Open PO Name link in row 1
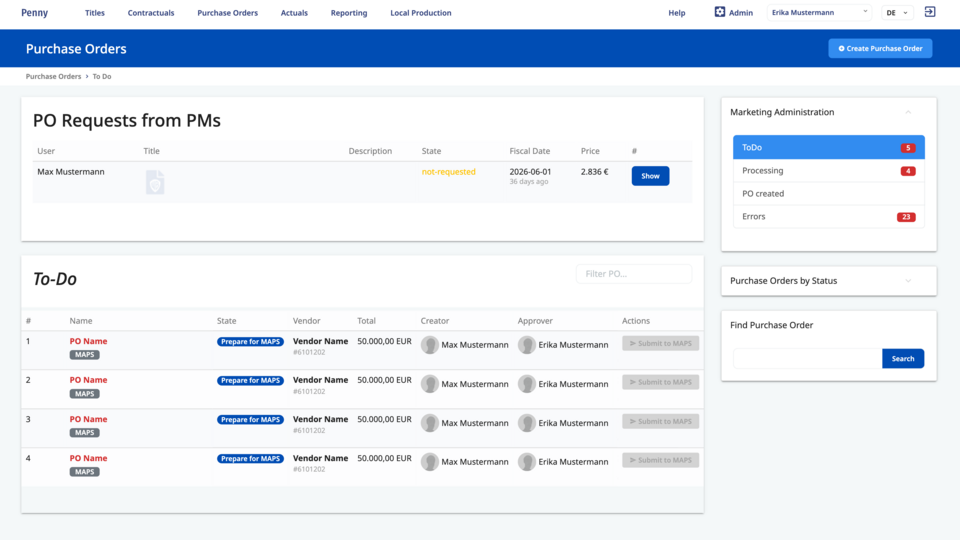The height and width of the screenshot is (540, 960). click(88, 341)
